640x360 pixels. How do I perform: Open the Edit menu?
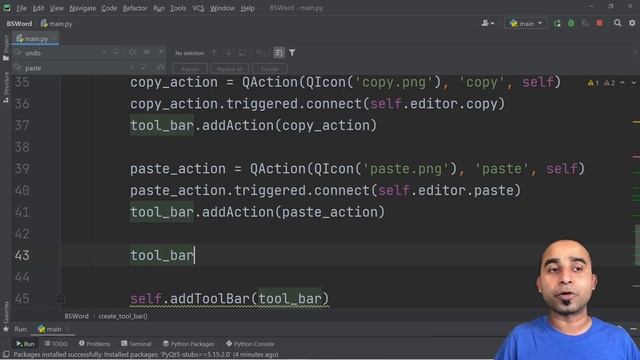point(38,8)
